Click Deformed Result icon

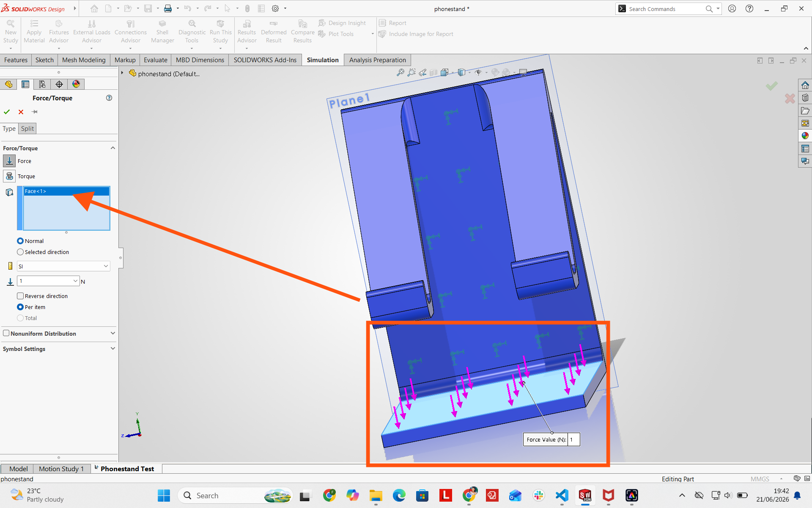274,24
